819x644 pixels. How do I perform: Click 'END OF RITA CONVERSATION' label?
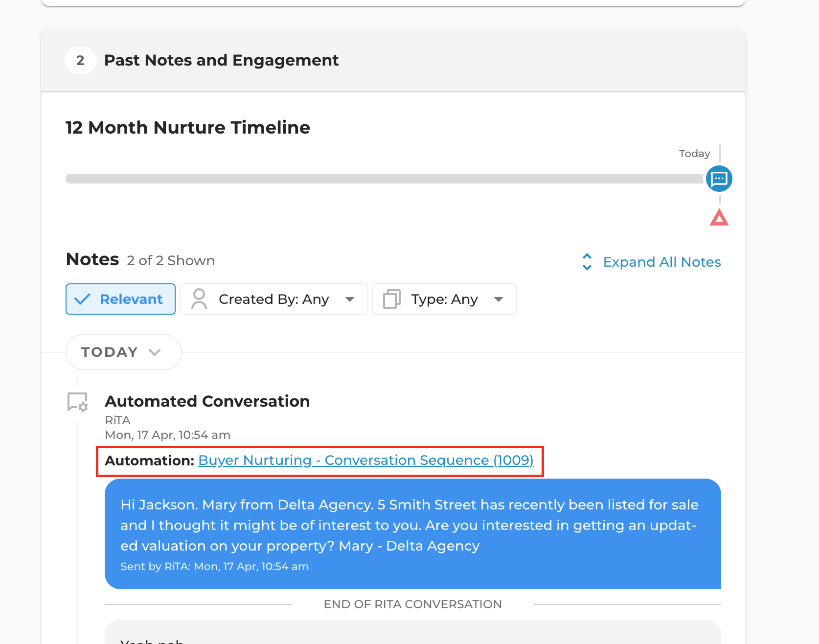click(413, 604)
